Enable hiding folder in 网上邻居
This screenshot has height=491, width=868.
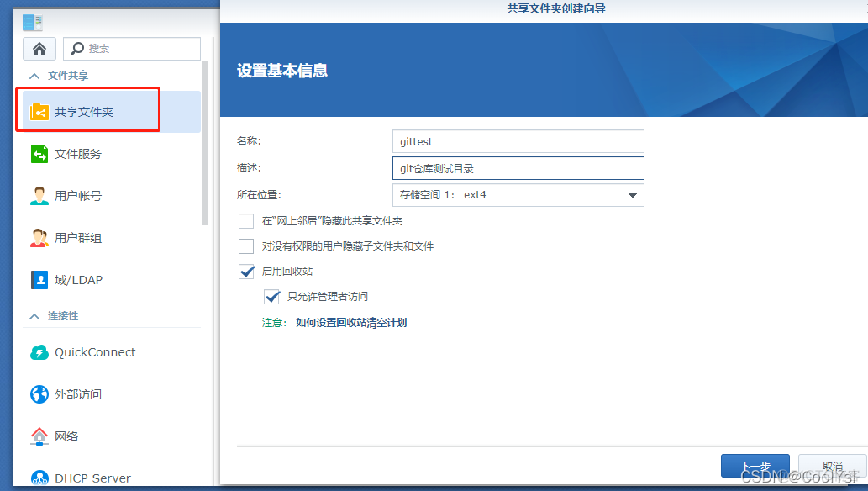coord(247,221)
